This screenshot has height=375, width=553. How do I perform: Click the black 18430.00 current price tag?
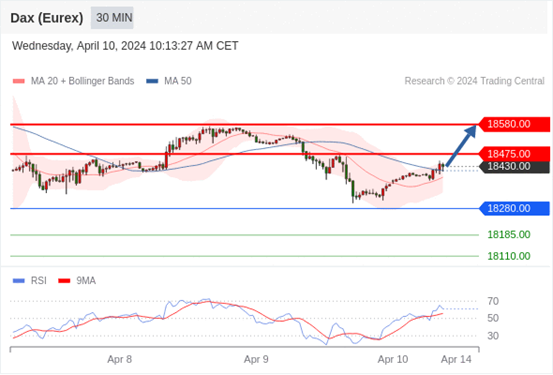(515, 167)
